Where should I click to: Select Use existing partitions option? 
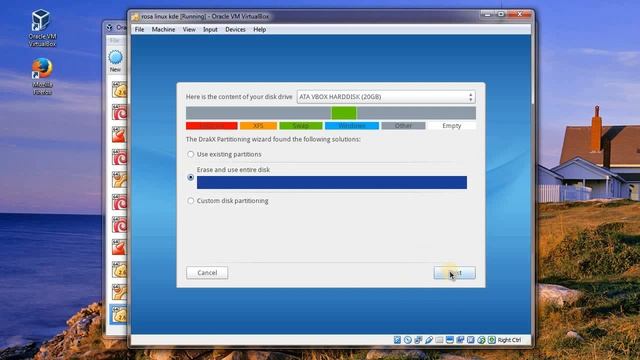pyautogui.click(x=191, y=154)
